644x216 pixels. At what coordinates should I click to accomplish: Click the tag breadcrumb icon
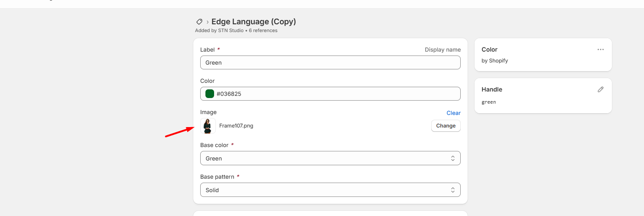click(199, 22)
